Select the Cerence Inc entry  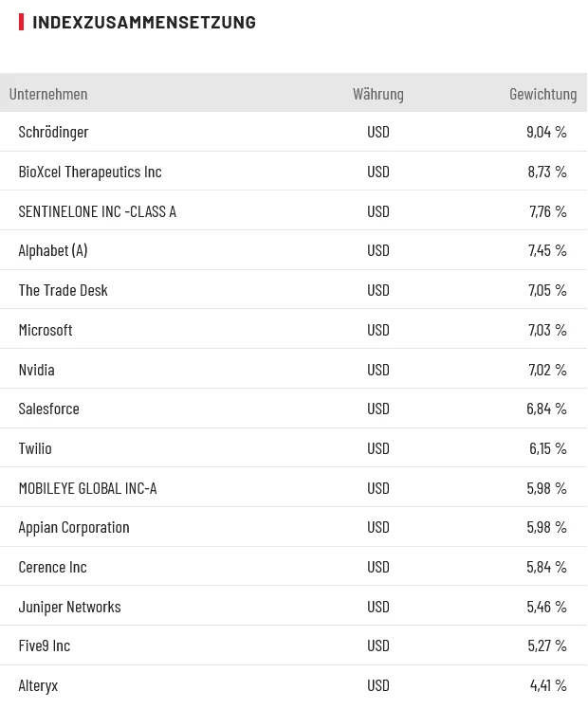click(x=52, y=567)
